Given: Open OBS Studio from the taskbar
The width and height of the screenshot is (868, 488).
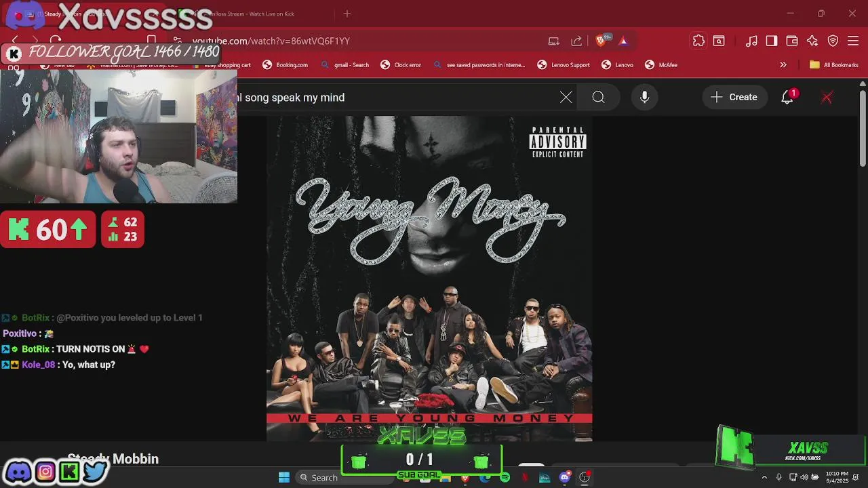Looking at the screenshot, I should tap(584, 477).
